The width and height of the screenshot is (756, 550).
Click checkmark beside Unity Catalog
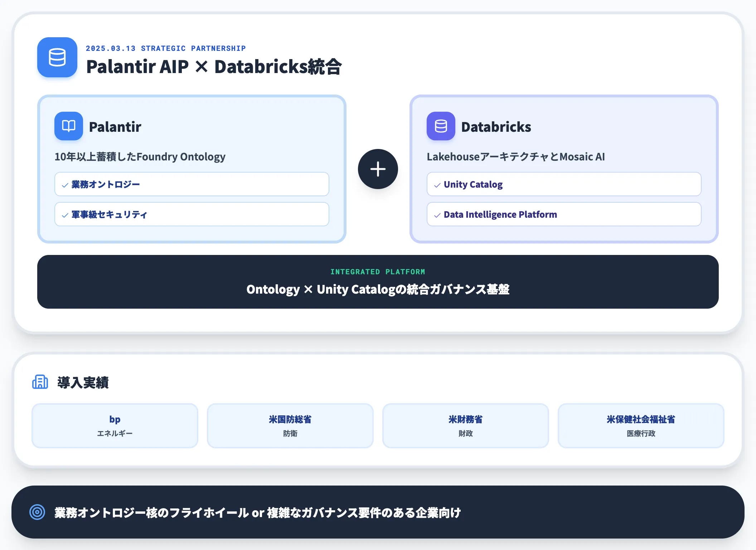click(x=437, y=185)
